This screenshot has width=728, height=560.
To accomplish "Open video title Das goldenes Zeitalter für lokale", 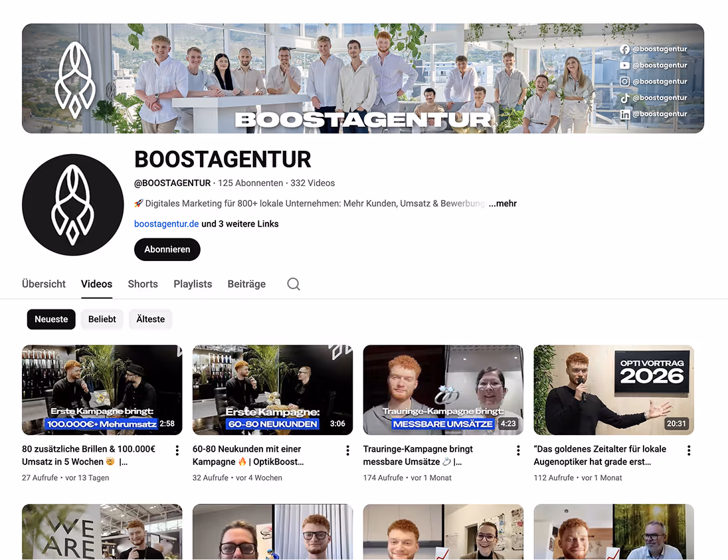I will click(600, 456).
